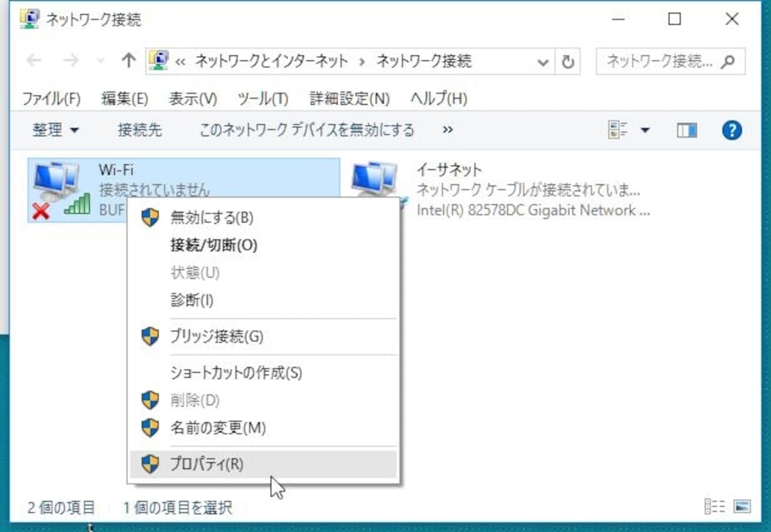The height and width of the screenshot is (532, 771).
Task: Show more toolbar commands chevron
Action: point(448,130)
